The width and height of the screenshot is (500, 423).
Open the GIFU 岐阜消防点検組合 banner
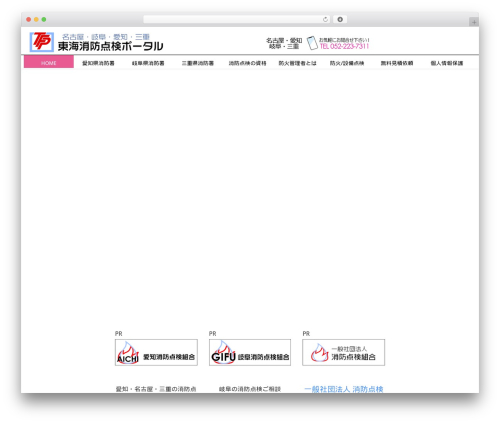click(250, 352)
